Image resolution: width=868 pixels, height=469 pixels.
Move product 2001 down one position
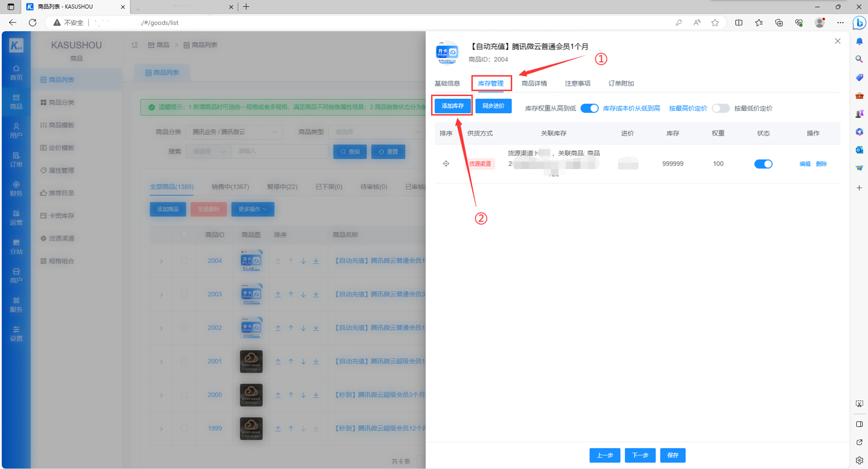(x=303, y=362)
